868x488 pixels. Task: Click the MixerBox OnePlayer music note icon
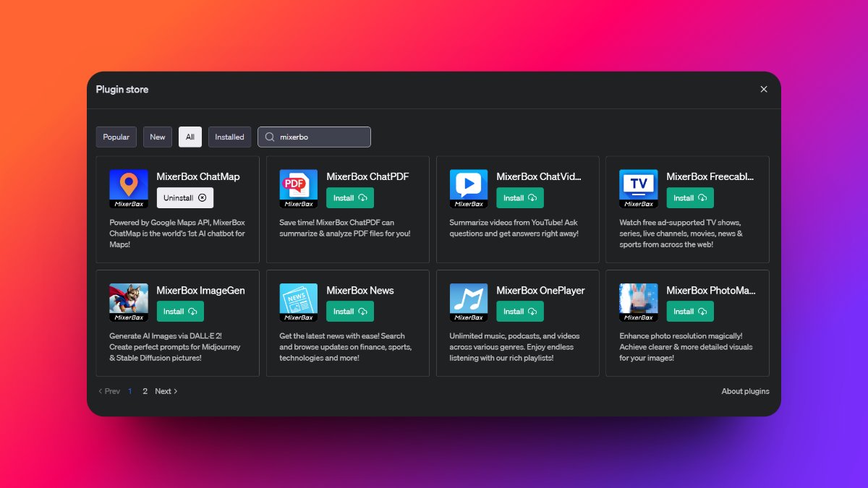coord(469,302)
